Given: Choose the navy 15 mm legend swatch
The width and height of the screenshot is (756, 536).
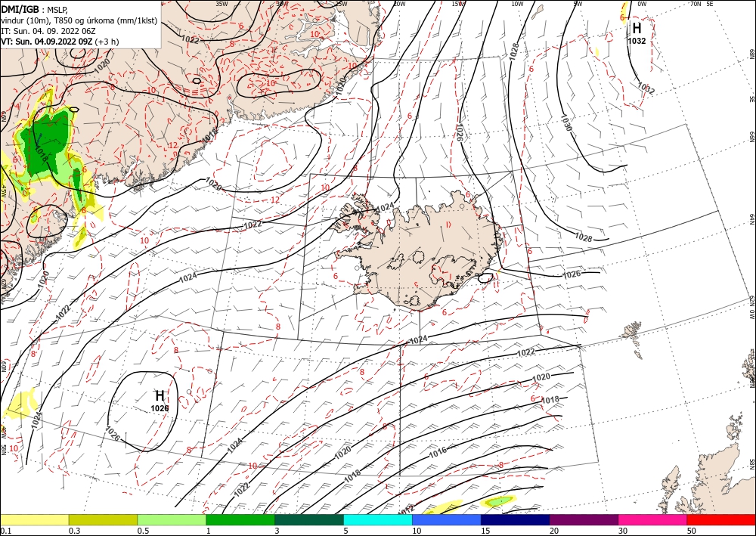Looking at the screenshot, I should tap(516, 519).
